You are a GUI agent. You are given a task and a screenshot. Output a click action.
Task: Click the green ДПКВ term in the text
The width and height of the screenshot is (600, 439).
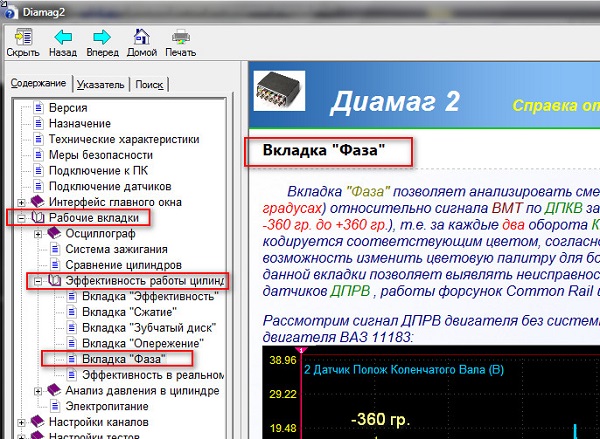point(564,208)
